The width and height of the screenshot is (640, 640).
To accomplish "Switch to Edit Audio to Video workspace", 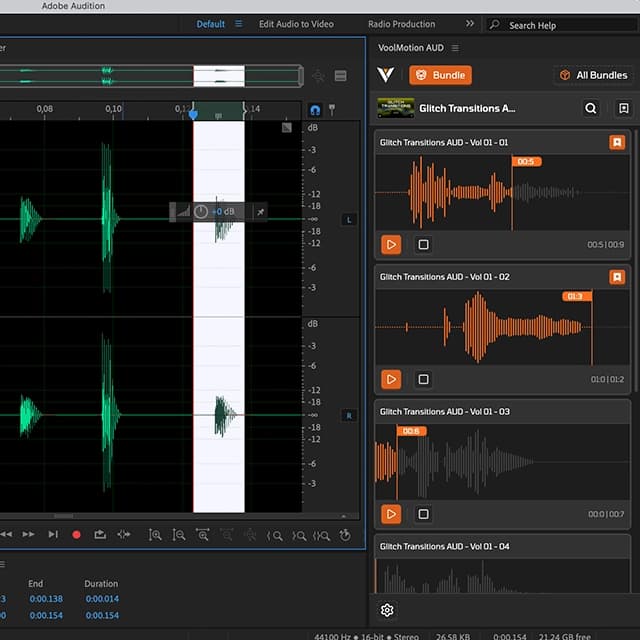I will (x=296, y=24).
